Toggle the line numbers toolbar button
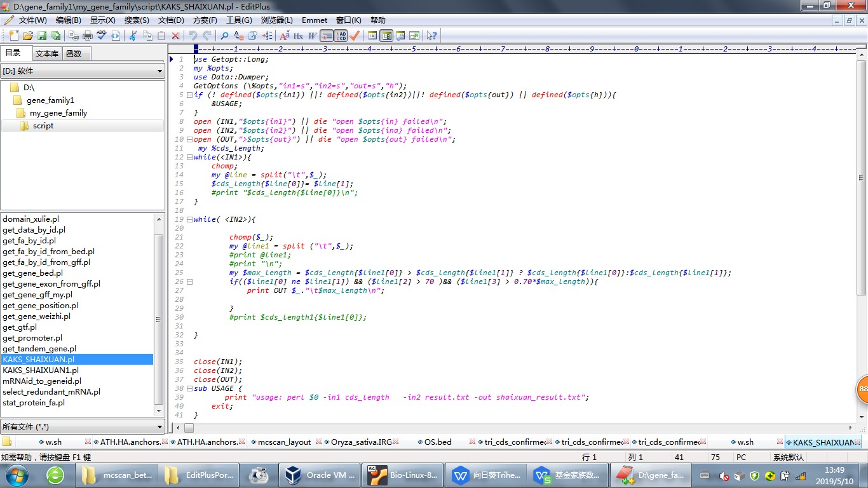 (x=341, y=36)
